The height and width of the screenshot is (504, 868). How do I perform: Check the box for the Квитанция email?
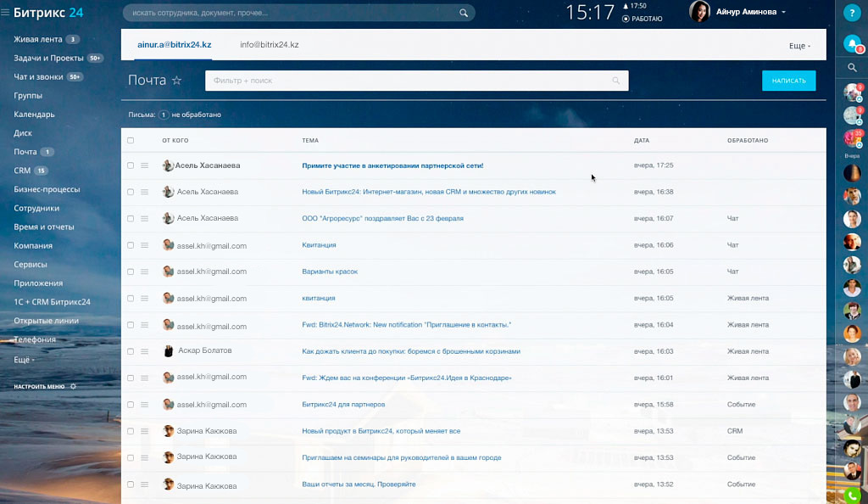pos(131,245)
